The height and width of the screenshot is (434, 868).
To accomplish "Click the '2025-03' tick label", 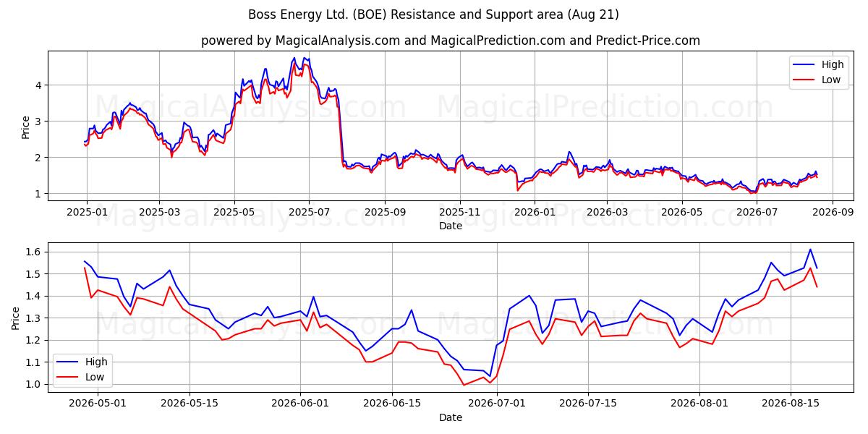I will (159, 212).
